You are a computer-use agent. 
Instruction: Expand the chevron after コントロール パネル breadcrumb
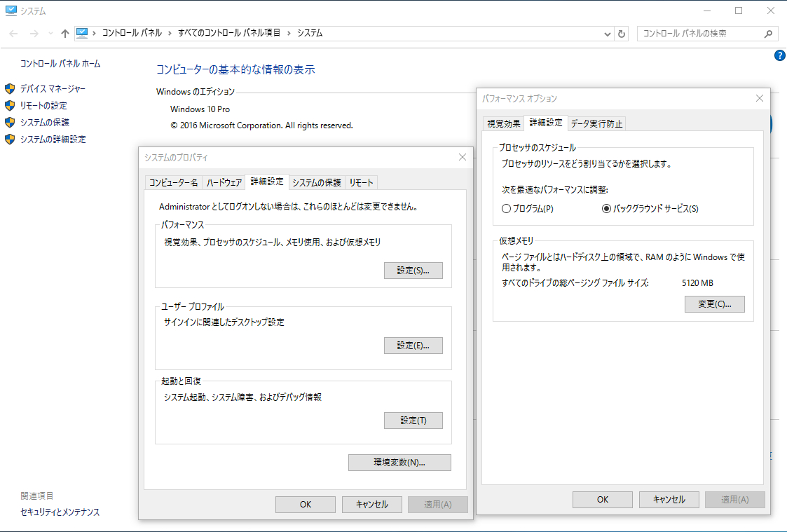[x=170, y=33]
